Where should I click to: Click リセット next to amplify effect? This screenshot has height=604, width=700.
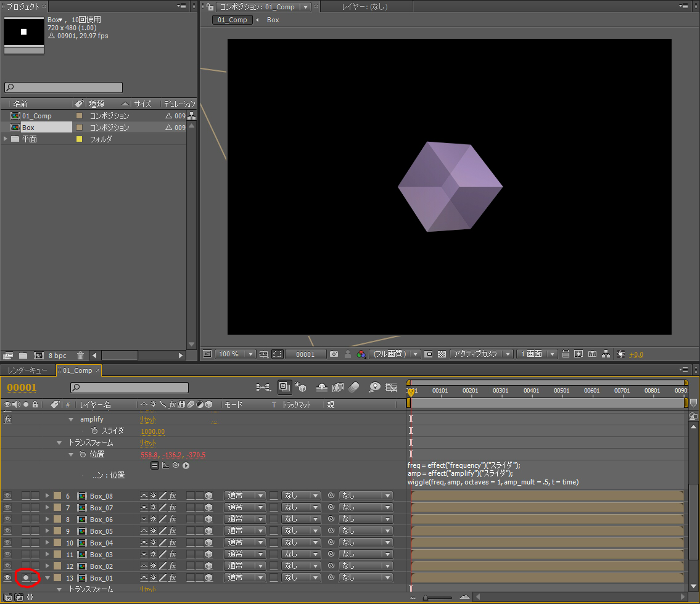[x=147, y=419]
